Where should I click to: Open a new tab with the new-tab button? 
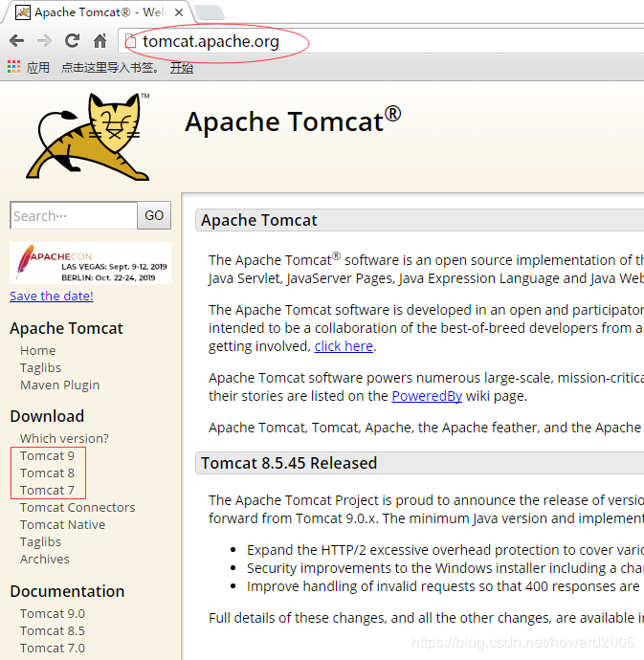click(x=210, y=12)
